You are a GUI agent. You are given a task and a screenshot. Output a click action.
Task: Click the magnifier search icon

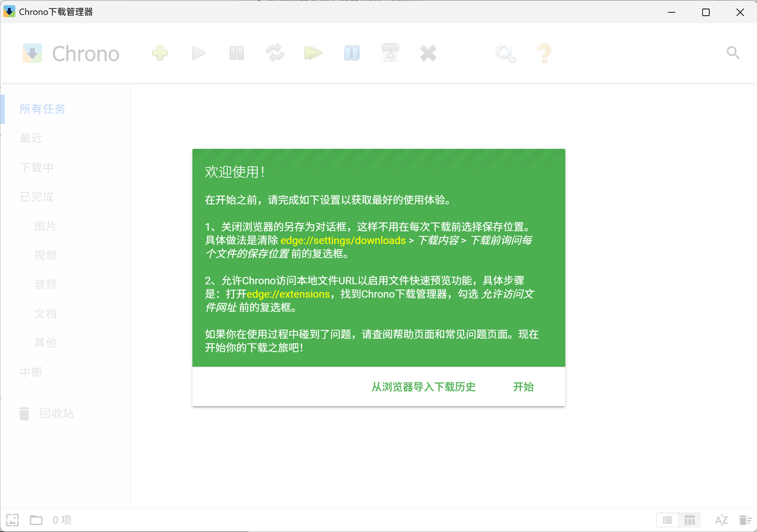(733, 53)
